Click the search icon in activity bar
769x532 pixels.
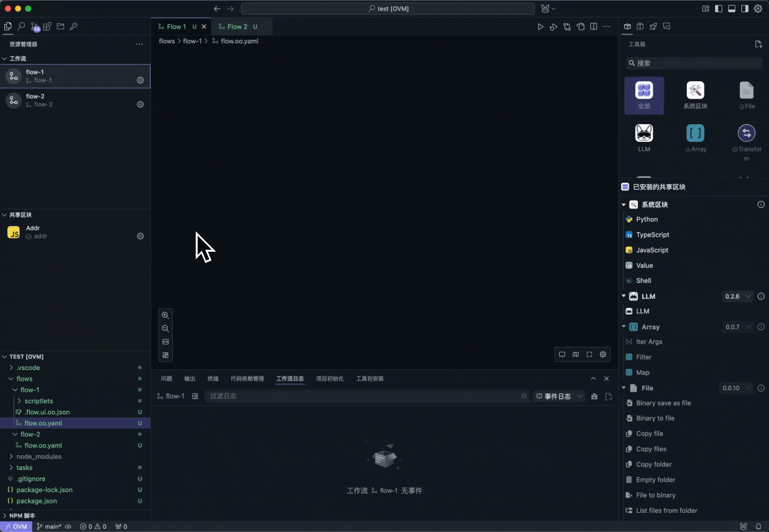click(21, 27)
